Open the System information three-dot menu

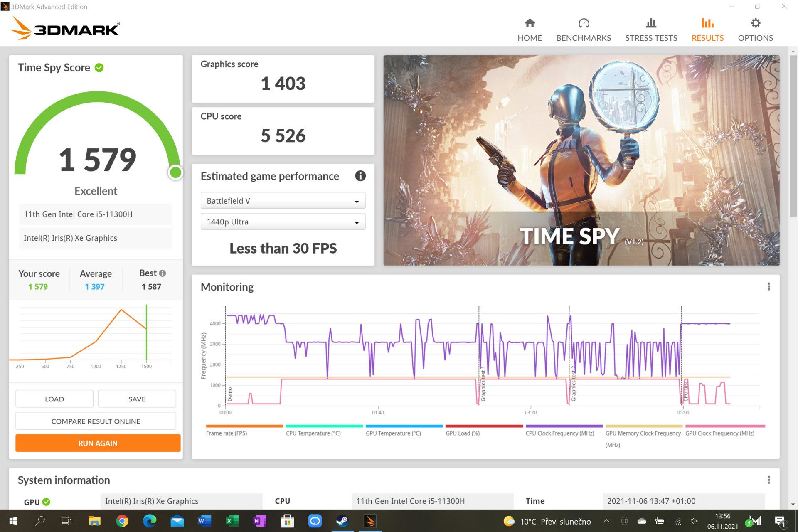pos(769,480)
